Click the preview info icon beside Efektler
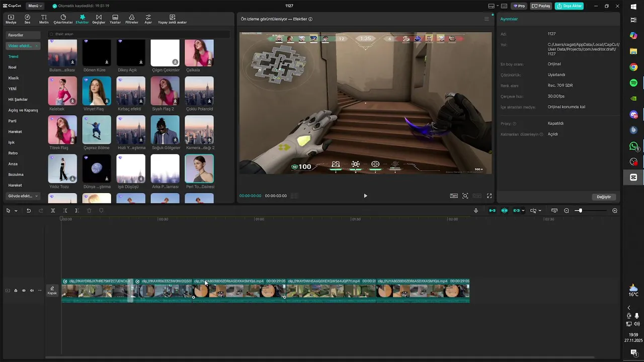 tap(310, 19)
